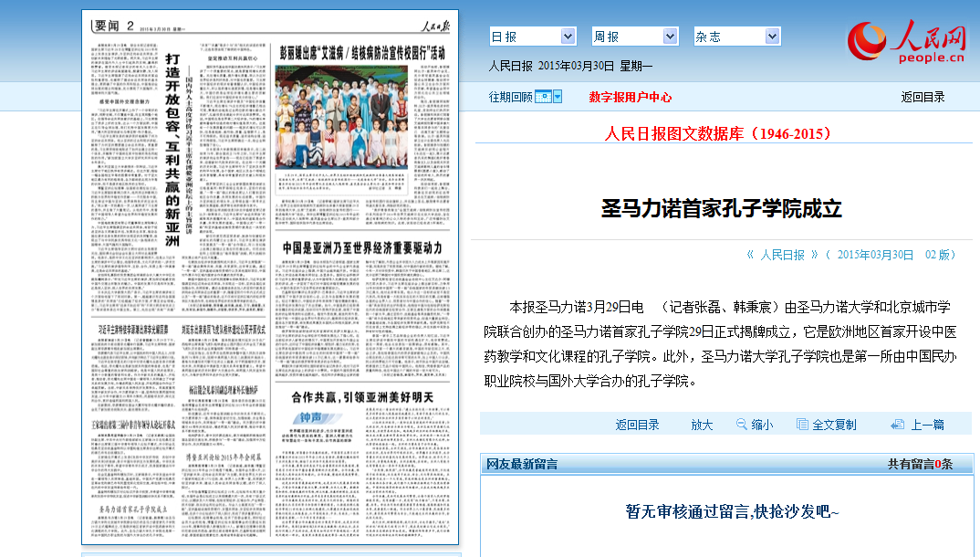Go to 上一篇 previous article
This screenshot has width=980, height=557.
pyautogui.click(x=927, y=426)
